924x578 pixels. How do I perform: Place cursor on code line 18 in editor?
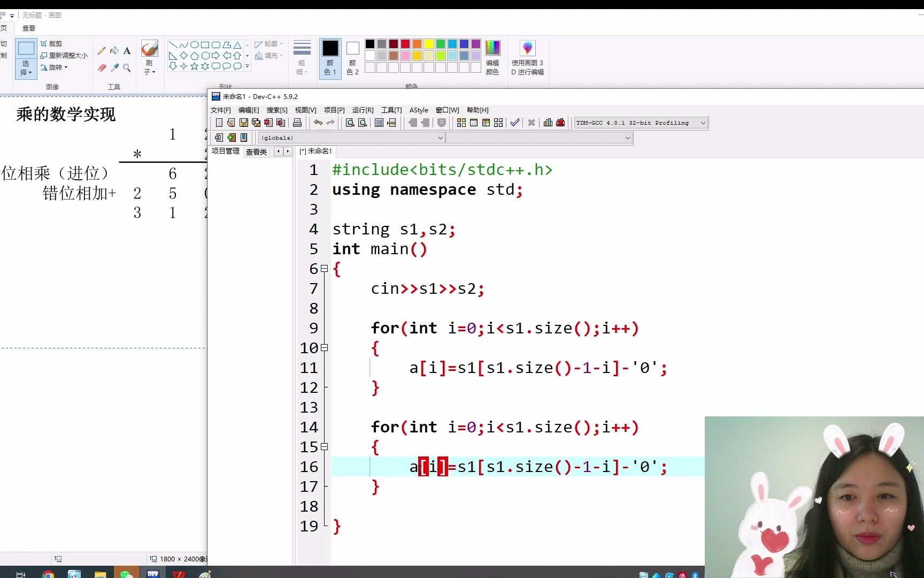pyautogui.click(x=518, y=506)
